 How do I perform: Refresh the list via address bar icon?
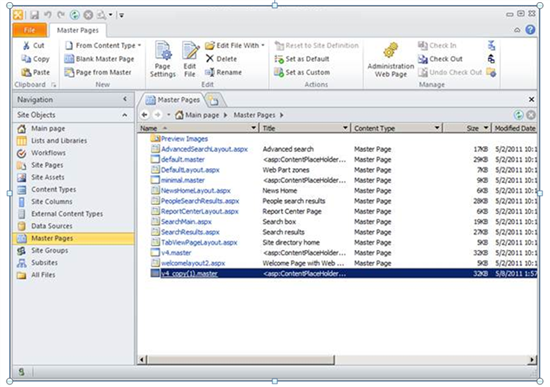(x=518, y=115)
